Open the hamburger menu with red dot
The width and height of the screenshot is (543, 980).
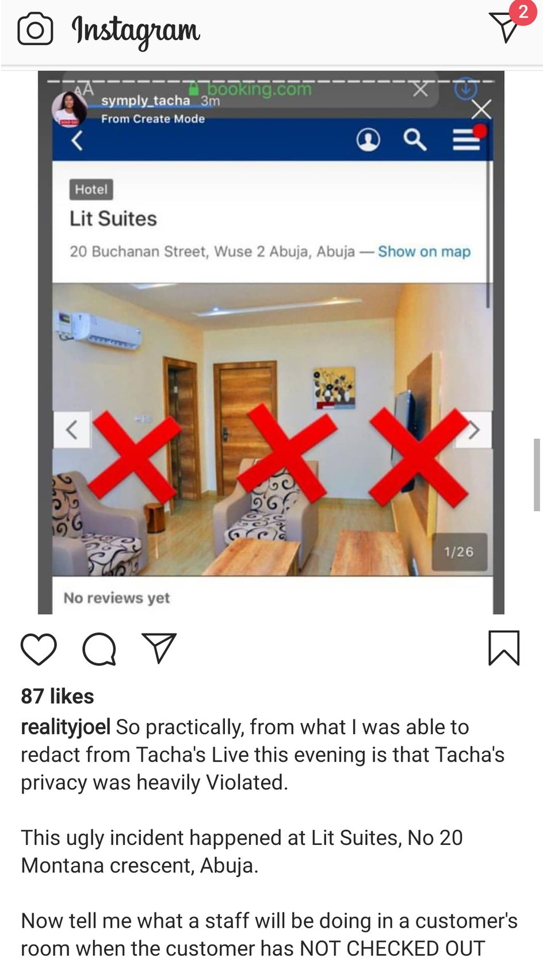click(x=467, y=139)
